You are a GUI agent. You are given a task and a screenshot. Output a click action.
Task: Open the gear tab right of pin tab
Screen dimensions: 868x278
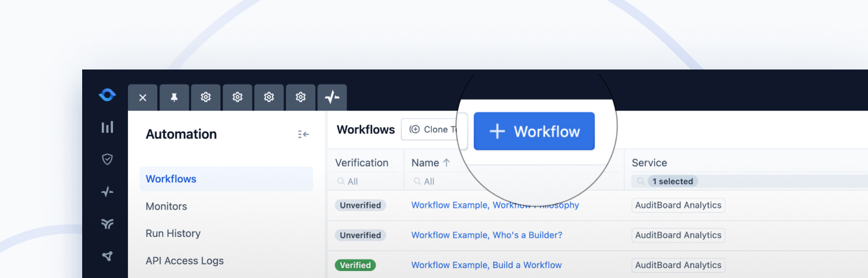pyautogui.click(x=205, y=97)
